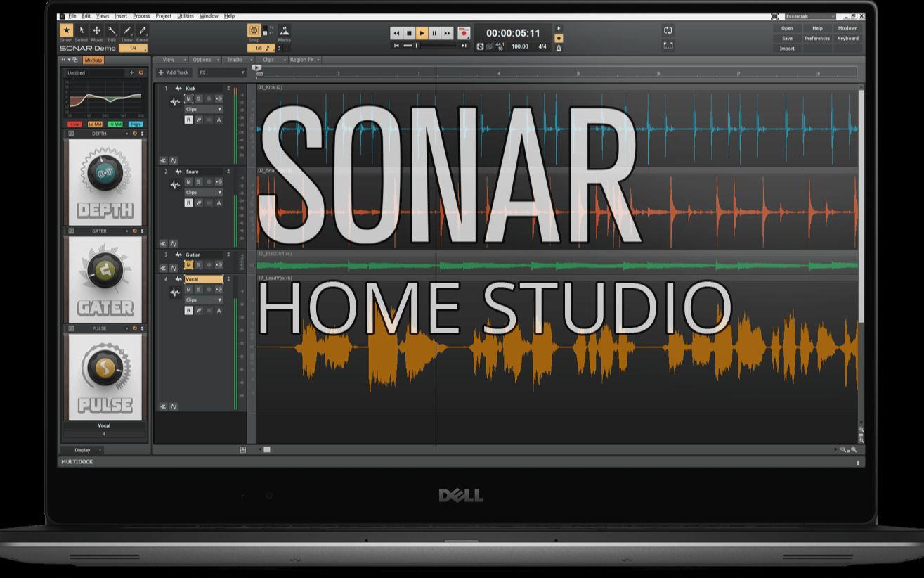
Task: Rewind the transport
Action: [x=396, y=33]
